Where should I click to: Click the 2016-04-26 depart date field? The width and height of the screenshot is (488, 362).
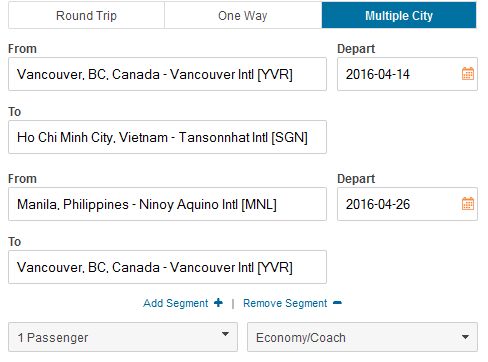click(407, 204)
